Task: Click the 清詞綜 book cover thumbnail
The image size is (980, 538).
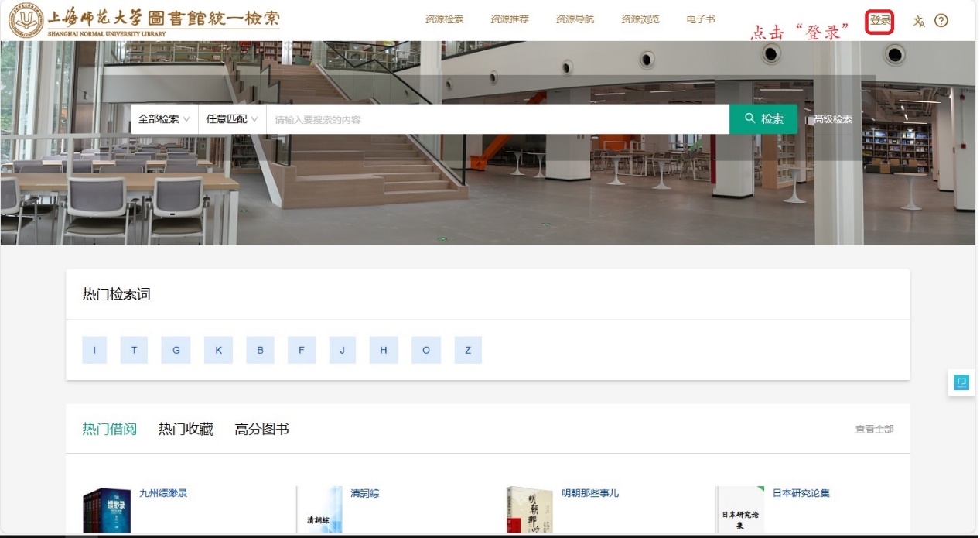Action: pyautogui.click(x=319, y=510)
